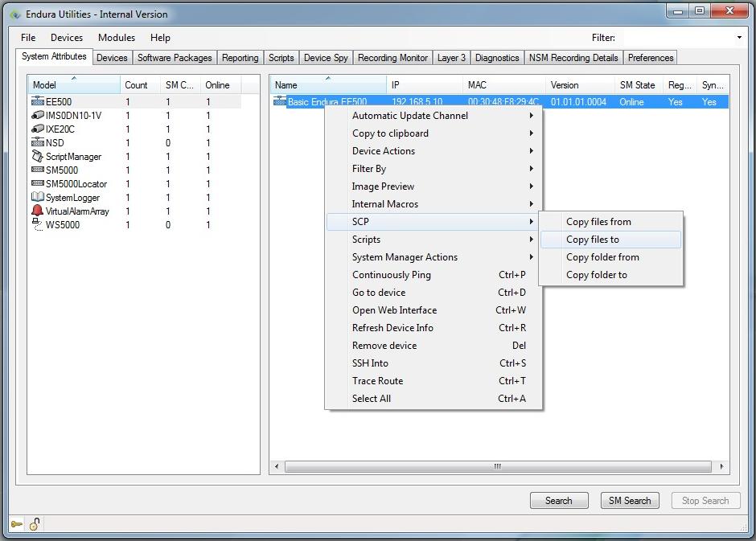
Task: Switch to NSM Recording Details tab
Action: pyautogui.click(x=573, y=58)
